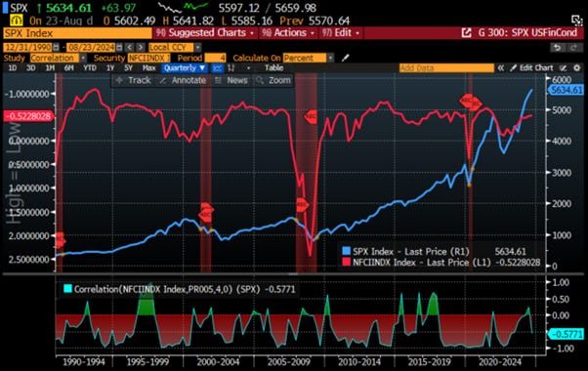588x371 pixels.
Task: Click the Edit Chart pencil icon
Action: (513, 67)
